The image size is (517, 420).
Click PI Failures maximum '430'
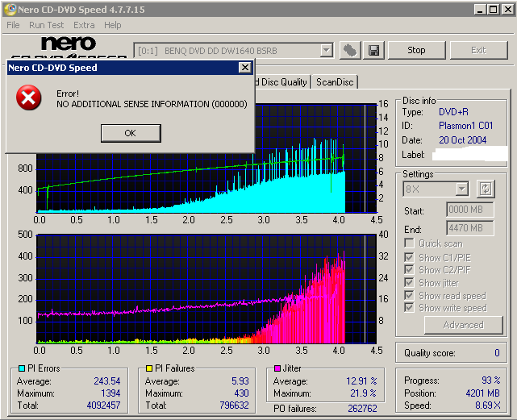click(241, 393)
